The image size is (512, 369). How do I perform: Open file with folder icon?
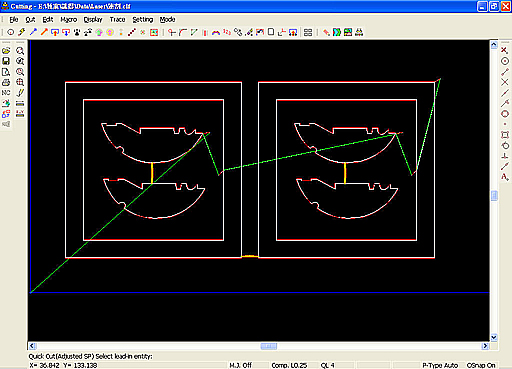click(6, 51)
